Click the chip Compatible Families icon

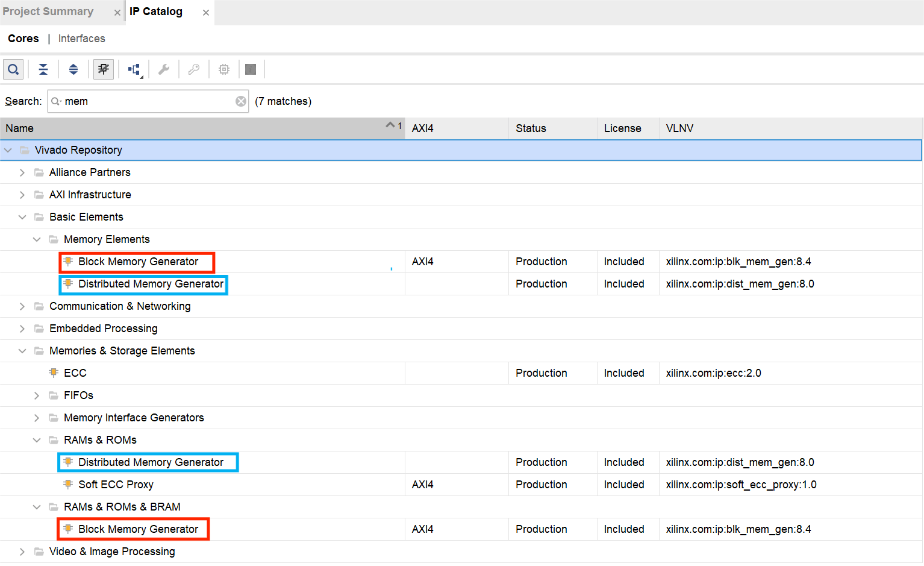pos(224,69)
